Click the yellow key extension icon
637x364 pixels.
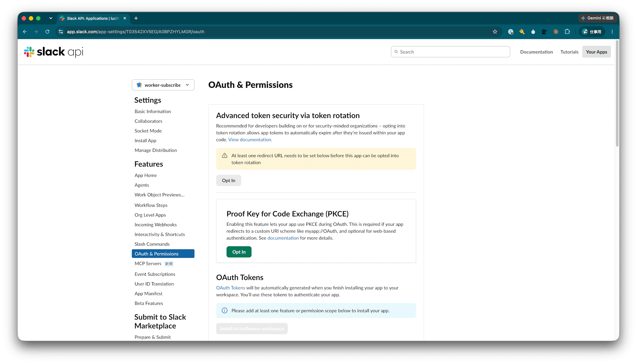pyautogui.click(x=522, y=31)
